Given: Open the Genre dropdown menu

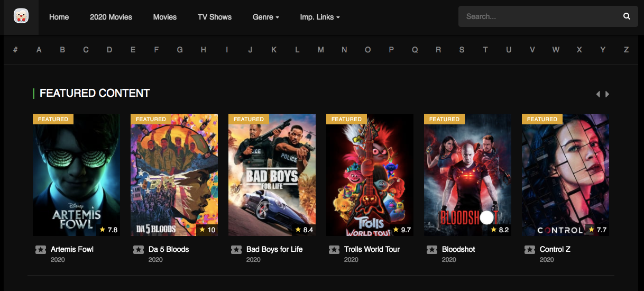Looking at the screenshot, I should (x=266, y=17).
